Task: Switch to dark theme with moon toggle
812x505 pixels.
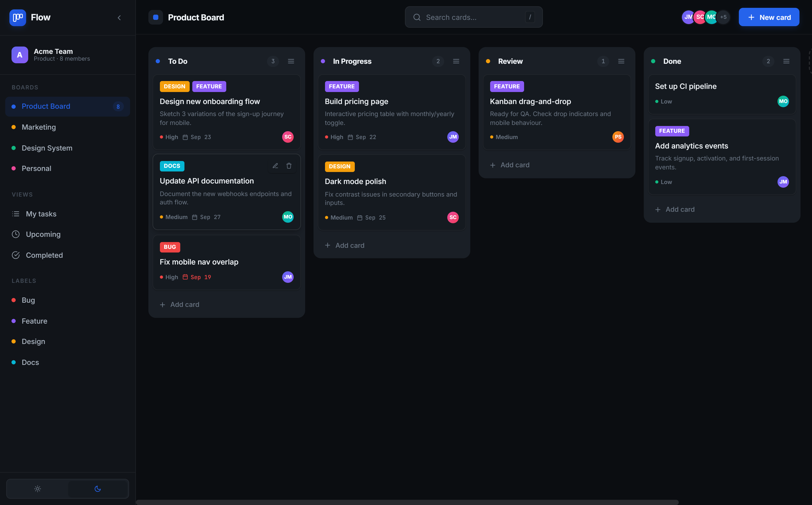Action: click(98, 489)
